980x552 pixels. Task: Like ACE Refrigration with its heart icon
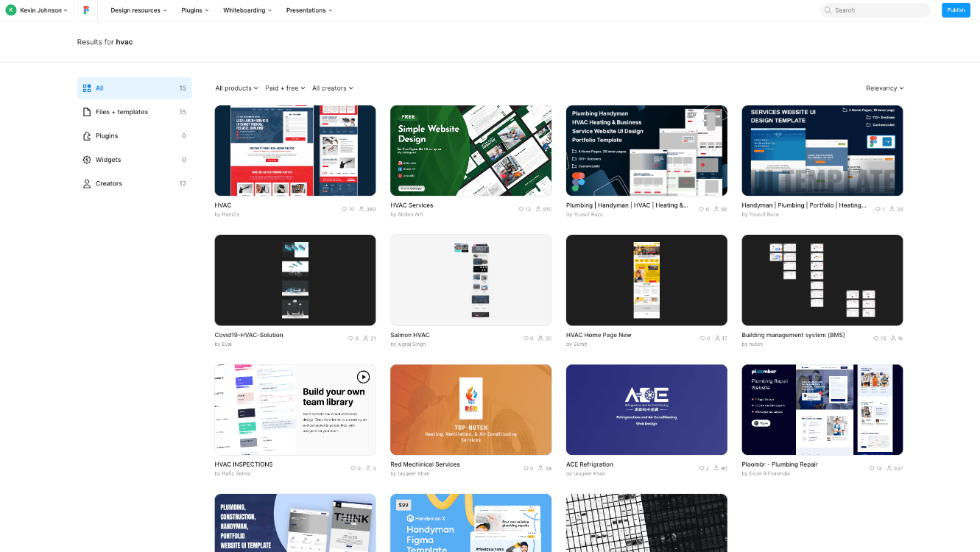(x=701, y=469)
